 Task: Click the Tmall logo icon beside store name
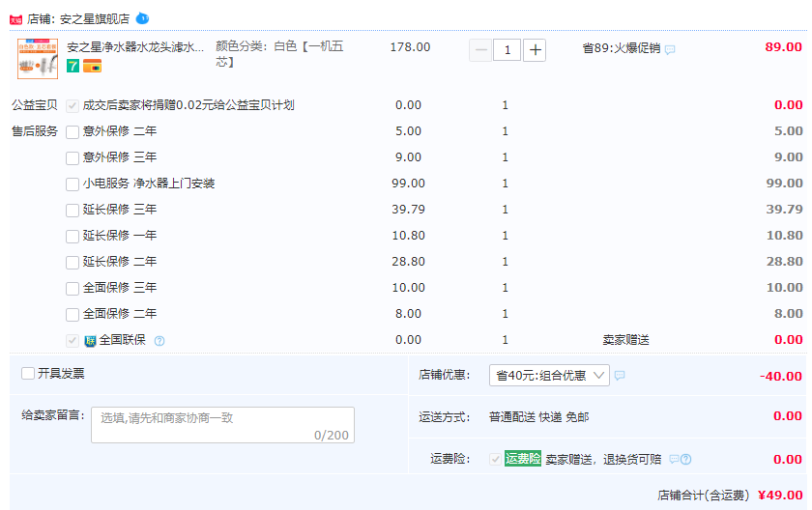coord(15,20)
